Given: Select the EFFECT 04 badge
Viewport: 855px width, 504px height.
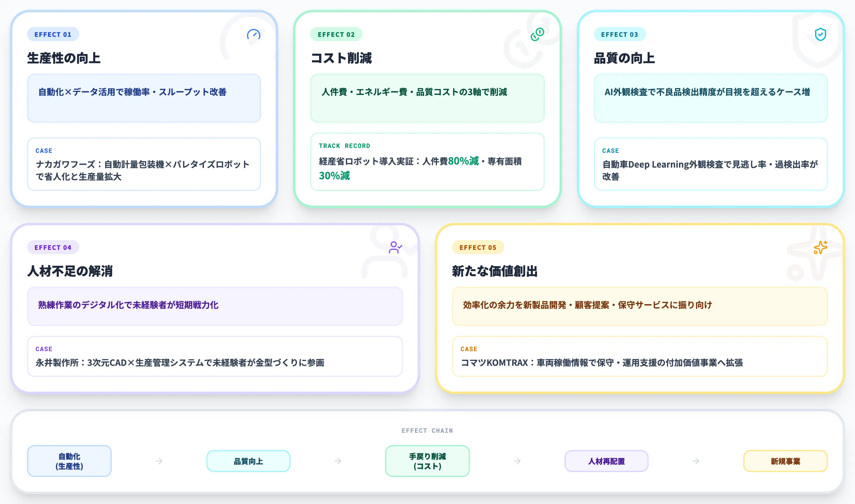Looking at the screenshot, I should (53, 247).
